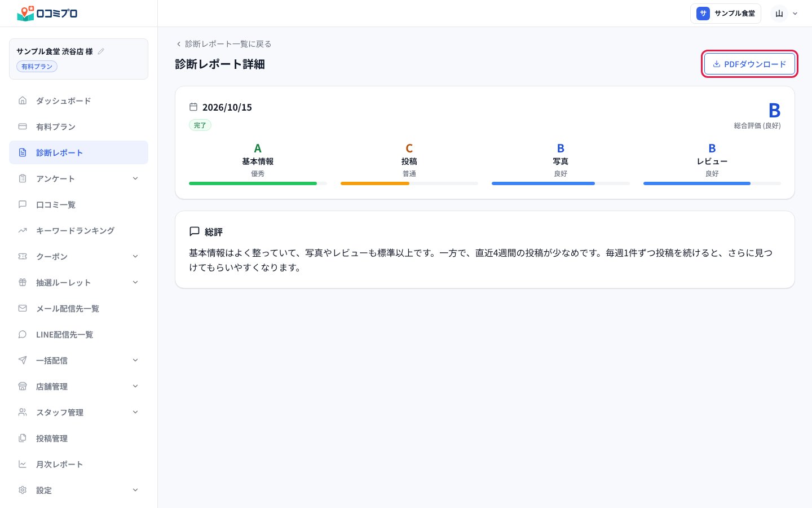812x508 pixels.
Task: Click the スタッフ管理 people icon
Action: 23,412
